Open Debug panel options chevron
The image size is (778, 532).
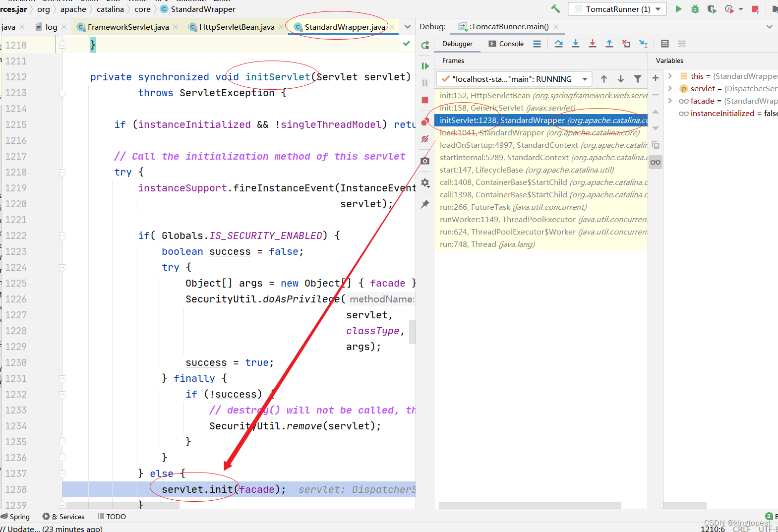(770, 27)
